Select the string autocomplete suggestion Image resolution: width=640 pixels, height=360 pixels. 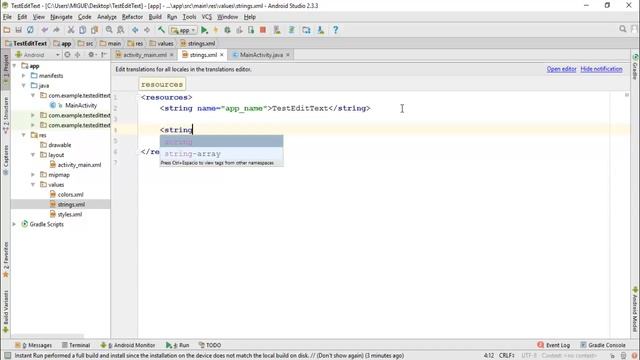point(221,142)
